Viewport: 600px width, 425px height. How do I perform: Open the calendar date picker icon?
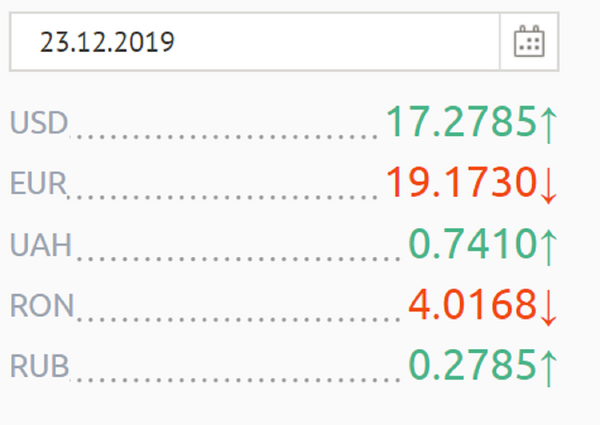[529, 41]
